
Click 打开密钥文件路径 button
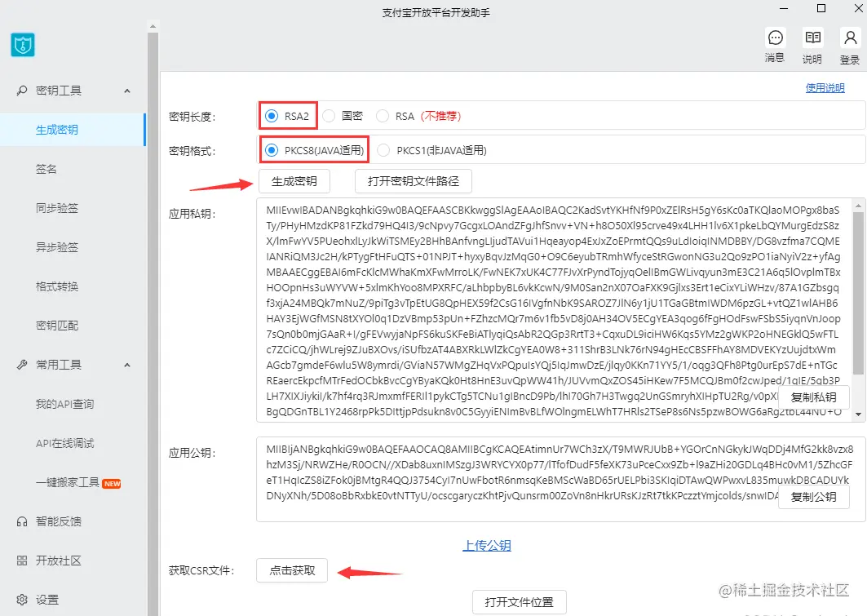tap(413, 181)
